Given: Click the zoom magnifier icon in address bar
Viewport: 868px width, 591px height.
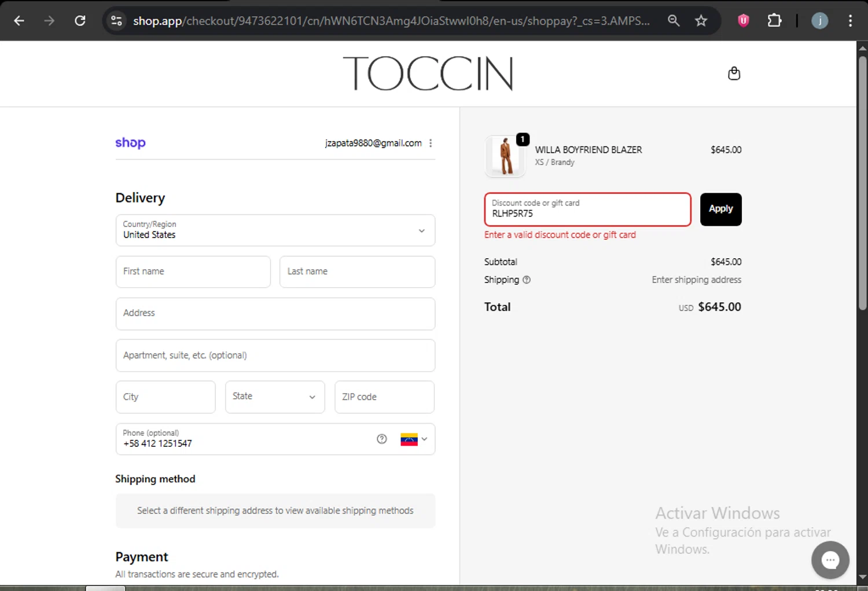Looking at the screenshot, I should (673, 21).
